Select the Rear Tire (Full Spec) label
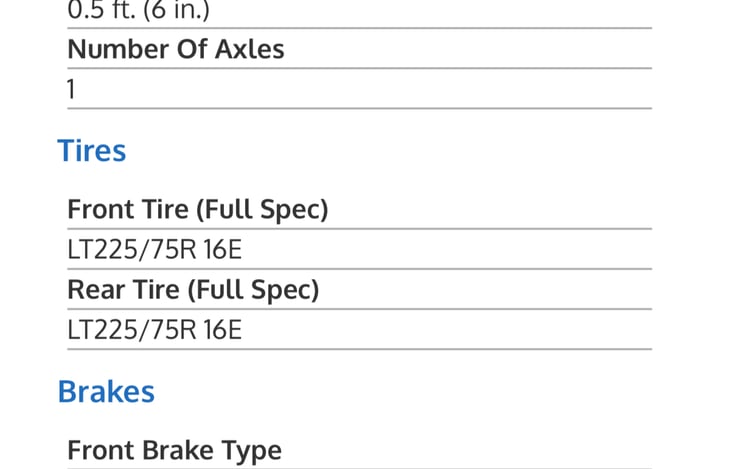Image resolution: width=731 pixels, height=469 pixels. (x=193, y=290)
